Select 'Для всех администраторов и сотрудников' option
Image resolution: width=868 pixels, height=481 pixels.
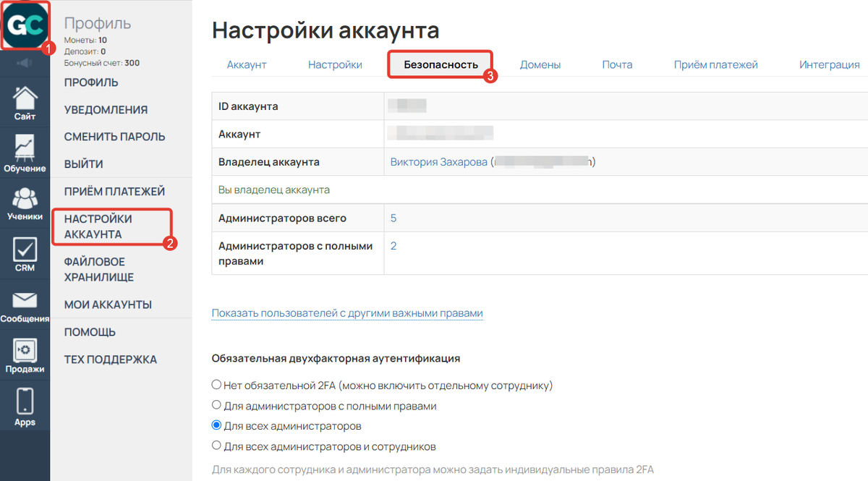216,446
